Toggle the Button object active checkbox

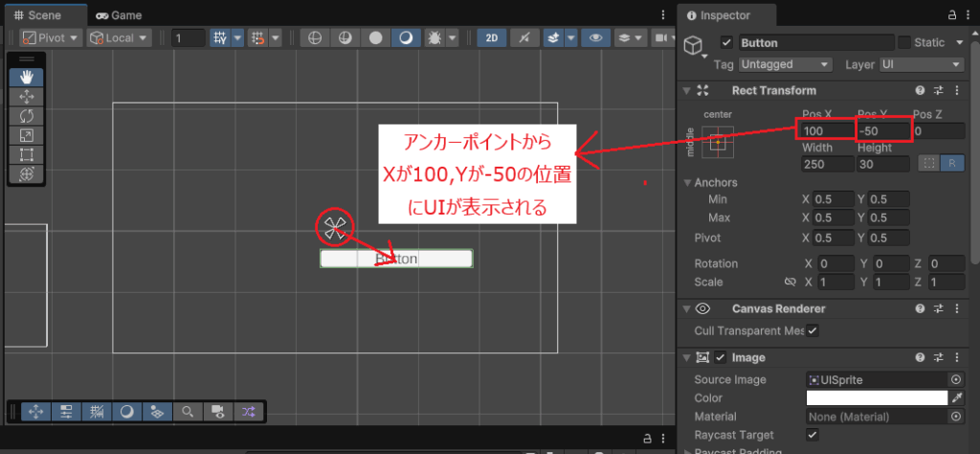(x=726, y=43)
